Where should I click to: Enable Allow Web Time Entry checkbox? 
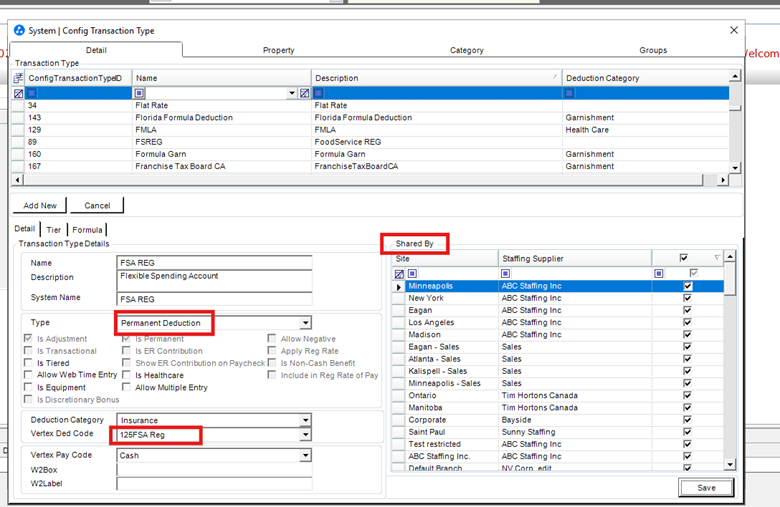28,375
